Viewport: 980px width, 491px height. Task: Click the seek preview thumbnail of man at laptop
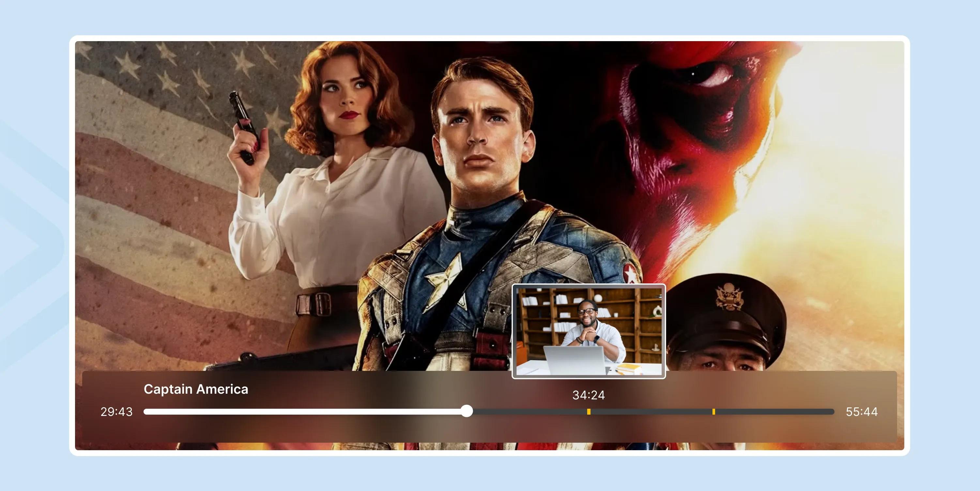pyautogui.click(x=589, y=331)
